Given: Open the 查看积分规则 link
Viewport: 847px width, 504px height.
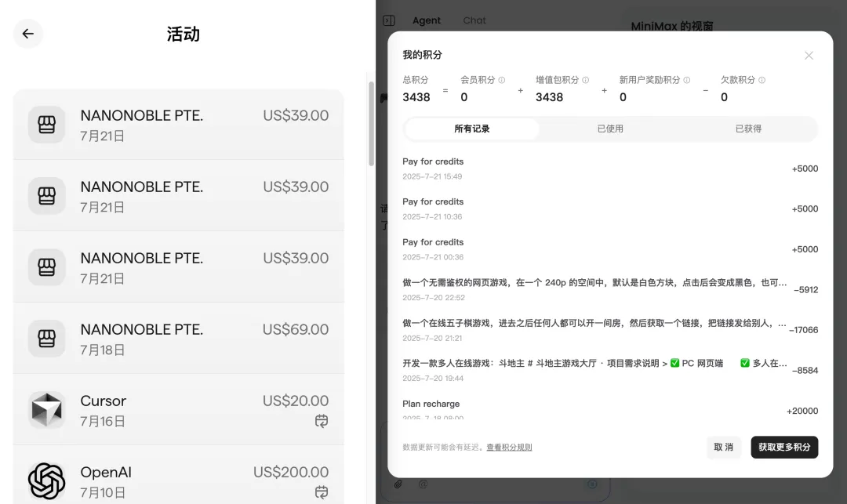Looking at the screenshot, I should click(509, 448).
